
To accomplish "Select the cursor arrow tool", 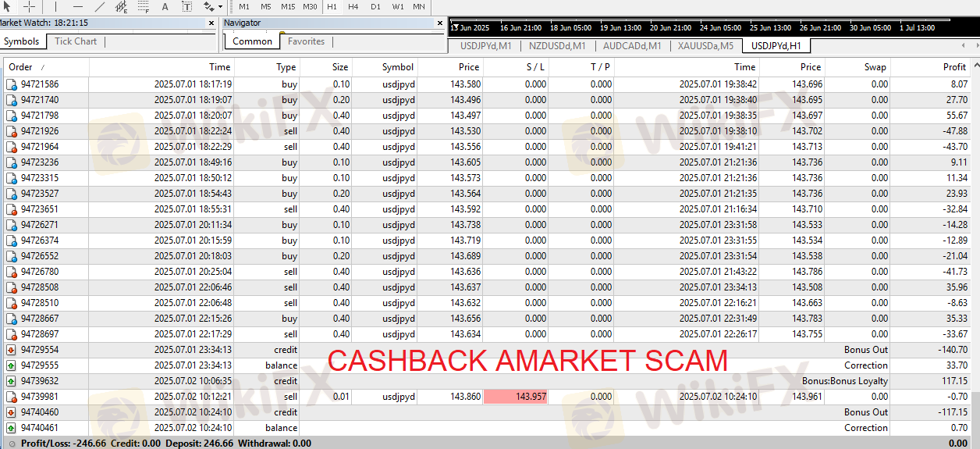I will pos(7,6).
